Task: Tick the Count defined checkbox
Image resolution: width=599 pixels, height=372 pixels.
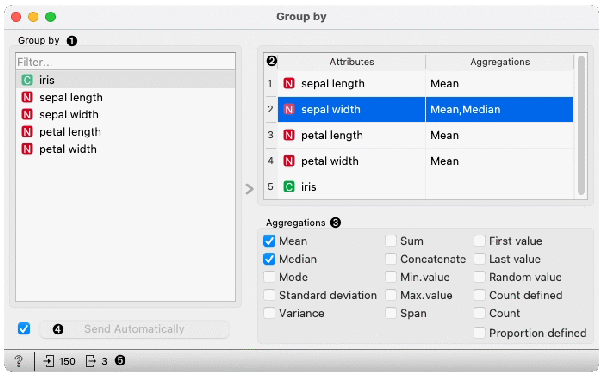Action: (479, 295)
